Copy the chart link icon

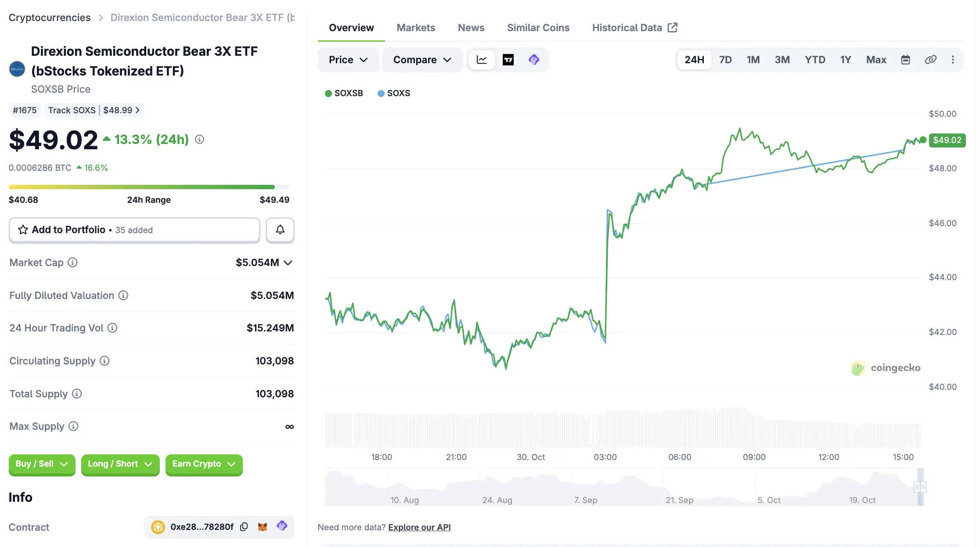(930, 60)
